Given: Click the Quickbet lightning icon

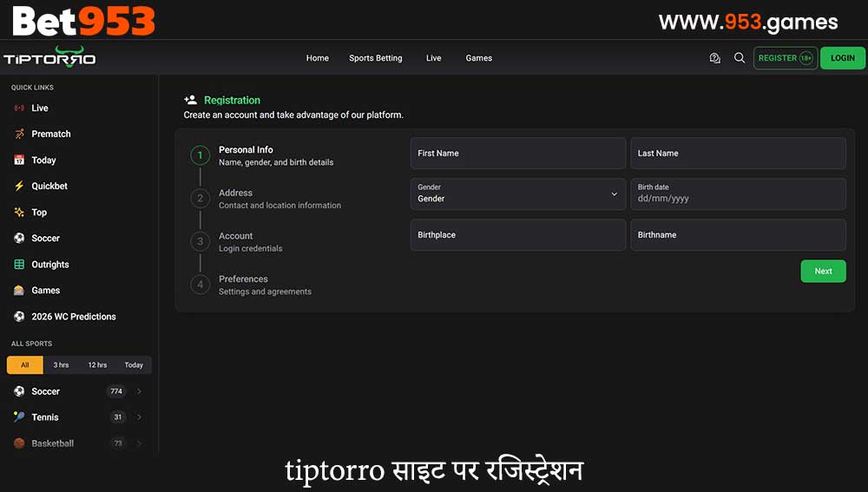Looking at the screenshot, I should pos(19,186).
